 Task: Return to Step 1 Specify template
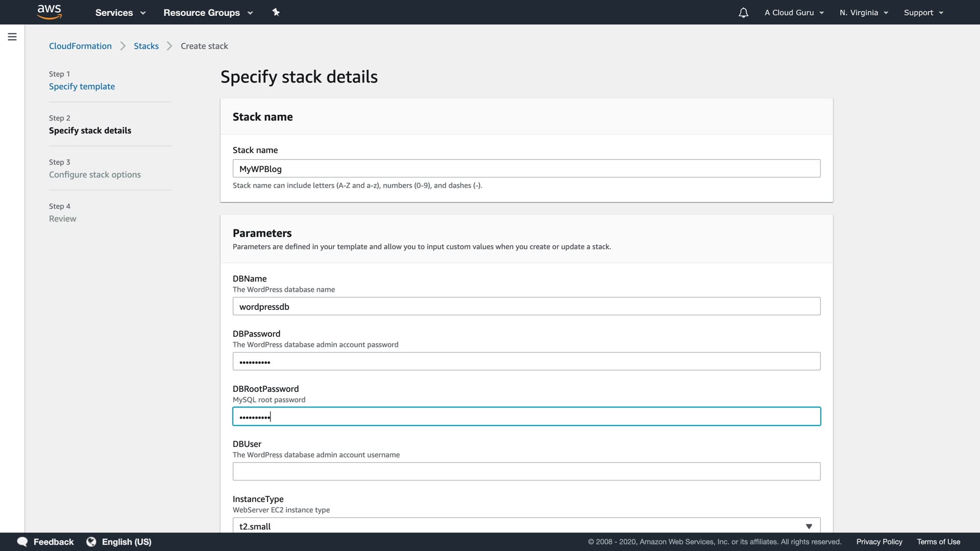point(82,86)
